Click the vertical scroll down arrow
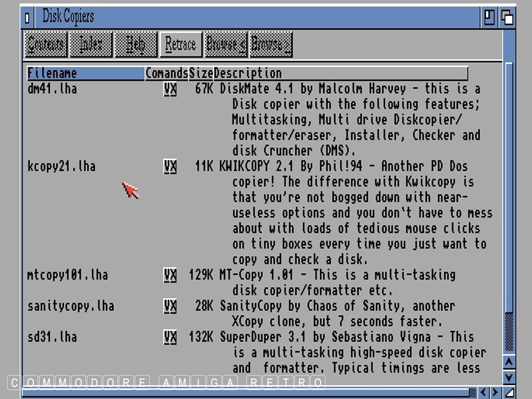 pos(509,378)
